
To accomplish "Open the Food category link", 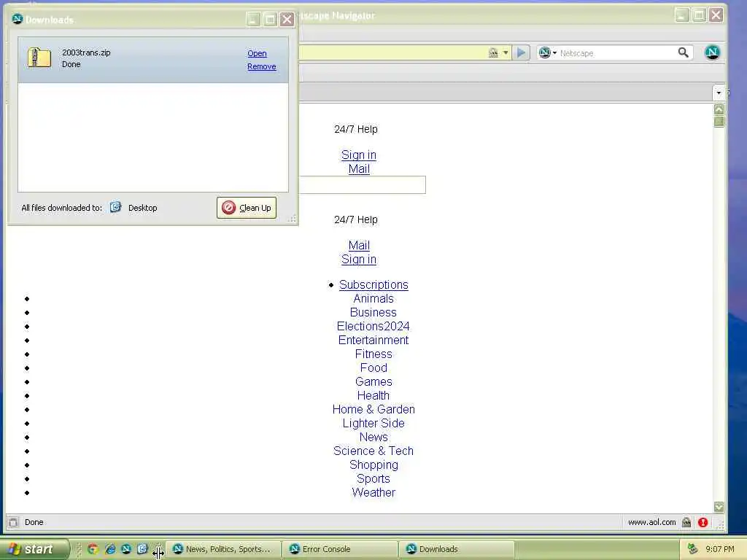I will (x=373, y=367).
